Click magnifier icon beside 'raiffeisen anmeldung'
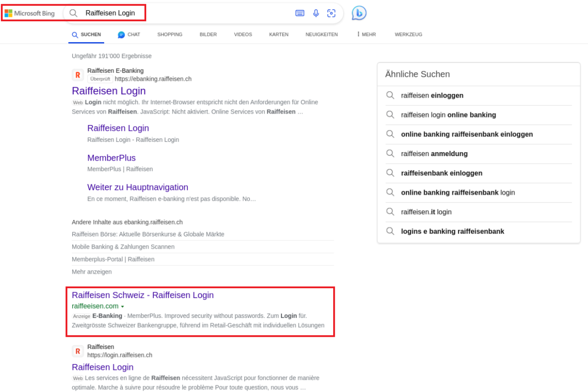The image size is (588, 392). (x=390, y=154)
